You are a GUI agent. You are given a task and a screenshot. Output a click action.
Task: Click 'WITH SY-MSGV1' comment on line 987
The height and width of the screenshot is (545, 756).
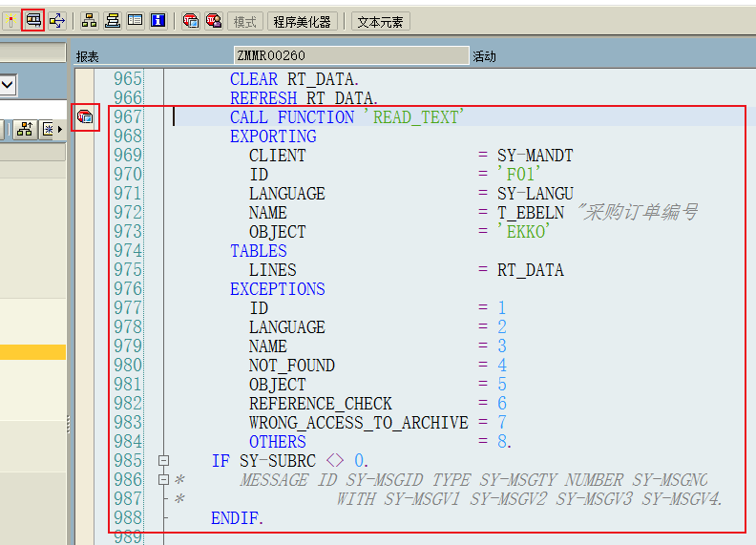[398, 499]
